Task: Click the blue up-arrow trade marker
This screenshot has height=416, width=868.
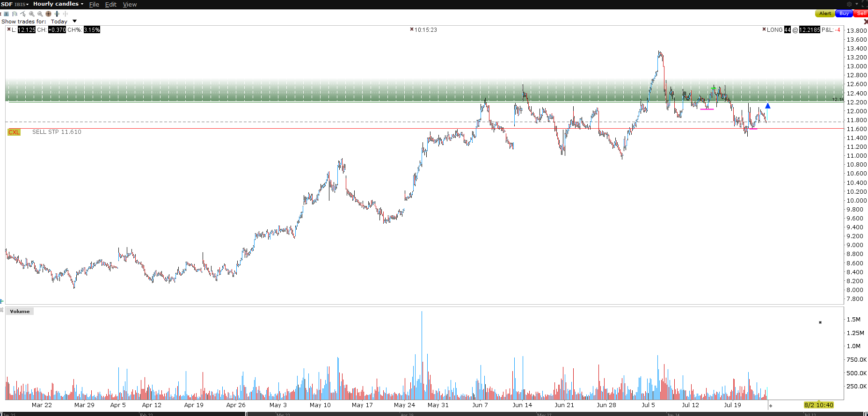Action: point(768,106)
